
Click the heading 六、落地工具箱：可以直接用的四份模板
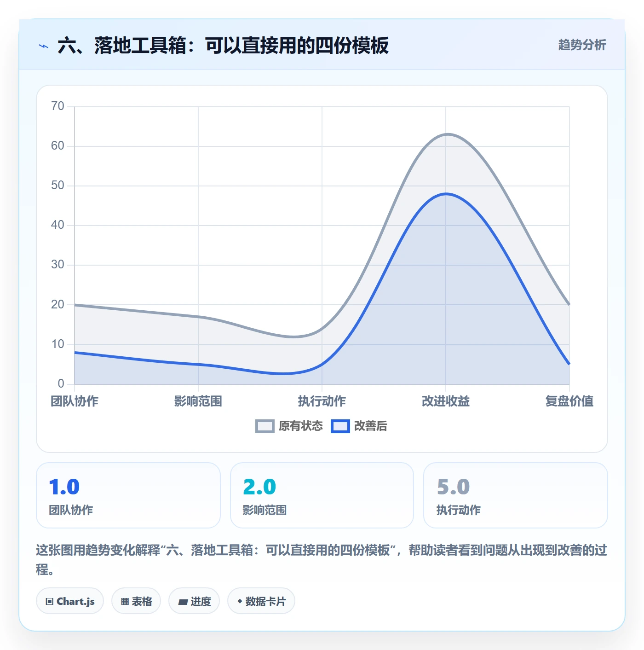223,46
